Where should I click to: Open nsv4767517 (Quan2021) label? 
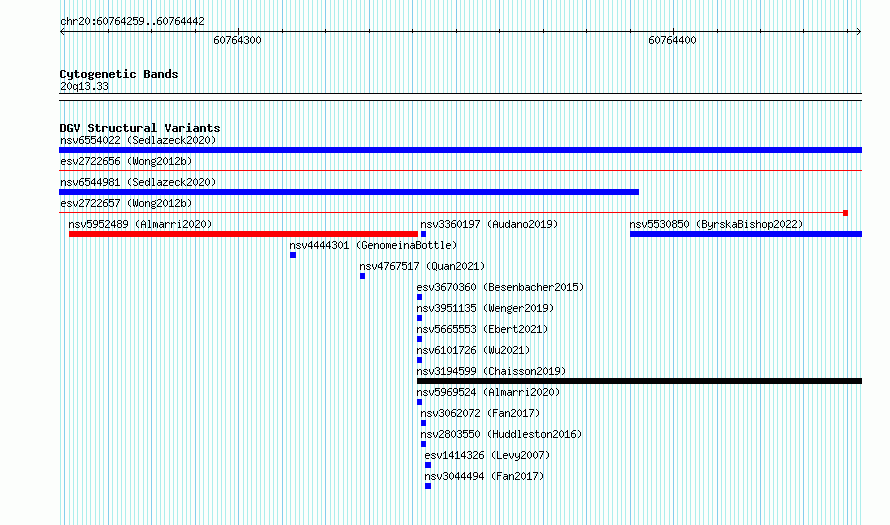[x=422, y=266]
